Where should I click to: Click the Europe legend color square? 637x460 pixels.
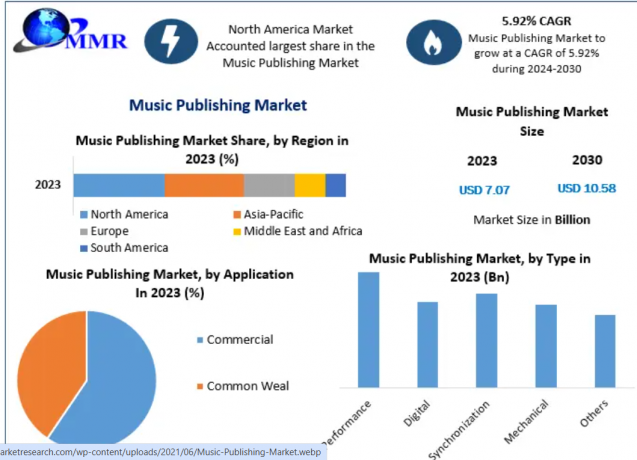[x=83, y=231]
